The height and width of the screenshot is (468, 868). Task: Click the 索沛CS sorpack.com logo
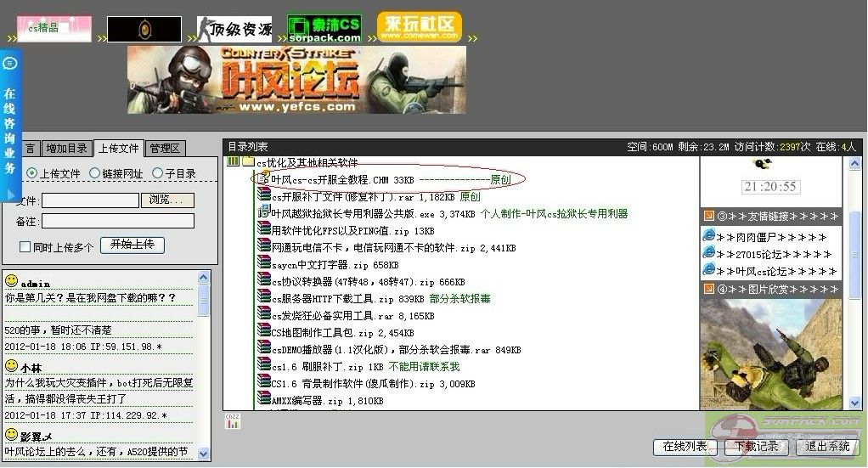point(324,28)
